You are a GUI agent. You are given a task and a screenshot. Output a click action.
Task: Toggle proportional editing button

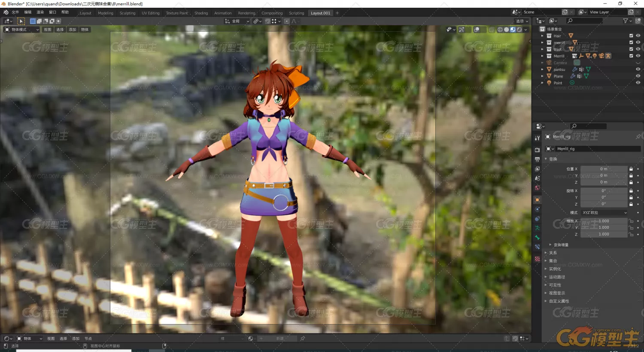pos(286,21)
